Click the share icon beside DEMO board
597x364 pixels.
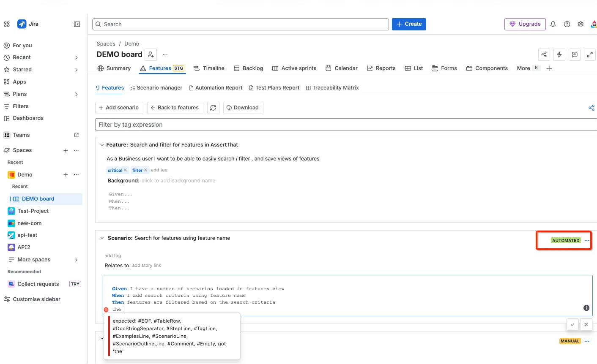(544, 54)
